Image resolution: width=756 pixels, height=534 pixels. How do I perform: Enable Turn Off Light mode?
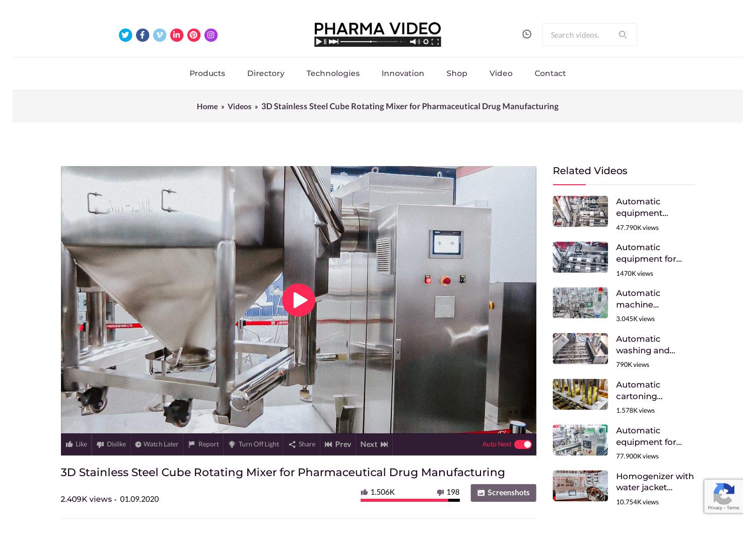click(x=253, y=444)
